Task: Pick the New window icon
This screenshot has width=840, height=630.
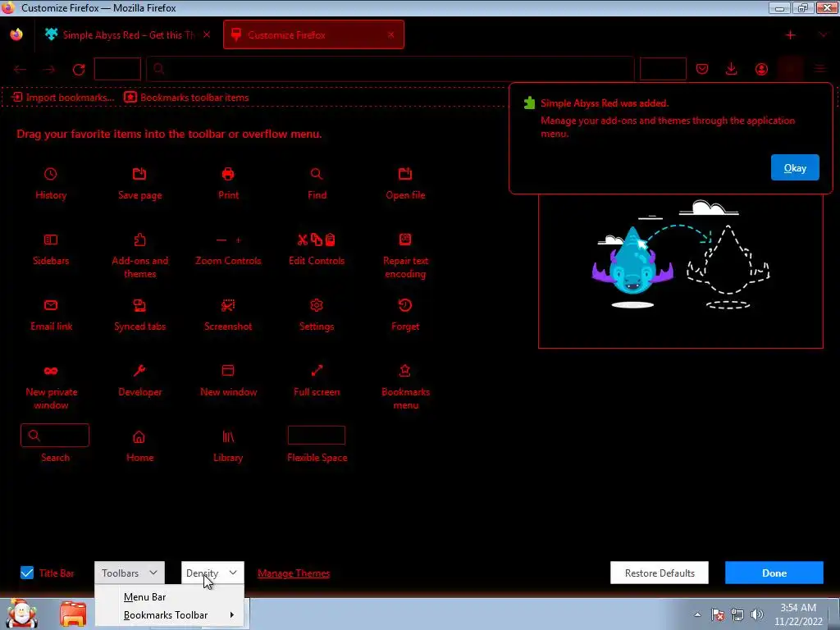Action: click(228, 371)
